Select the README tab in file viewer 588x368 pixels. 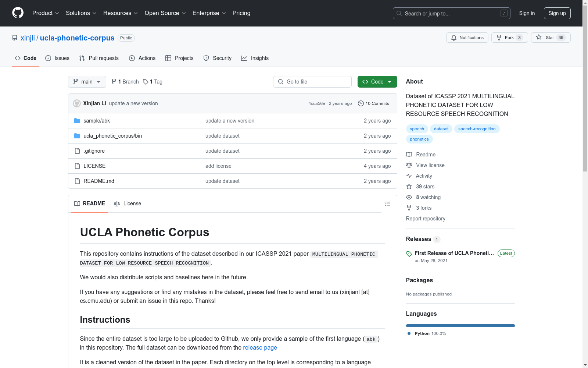(90, 204)
